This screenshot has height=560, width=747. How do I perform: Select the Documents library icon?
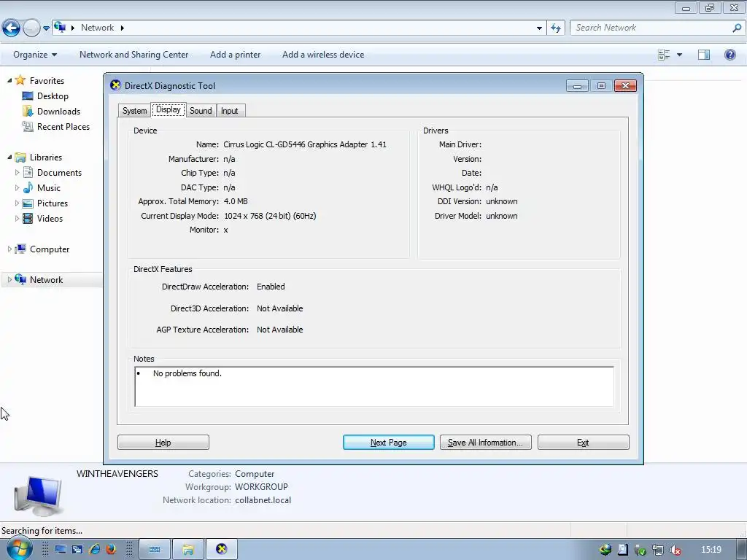click(28, 172)
